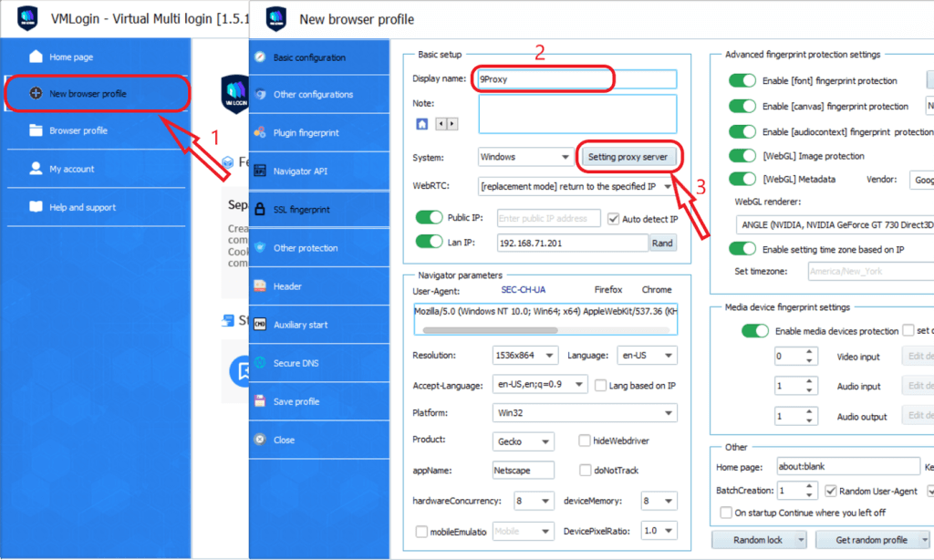This screenshot has width=934, height=560.
Task: Click the Firefox user-agent option
Action: click(608, 289)
